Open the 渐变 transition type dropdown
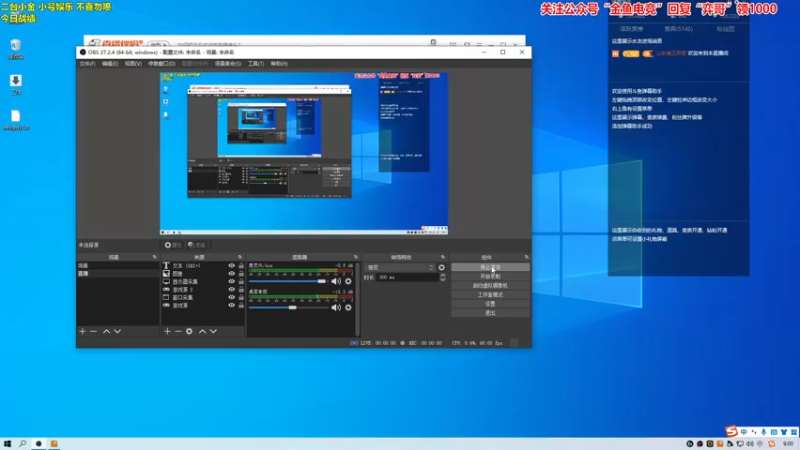Viewport: 800px width, 450px height. click(399, 267)
